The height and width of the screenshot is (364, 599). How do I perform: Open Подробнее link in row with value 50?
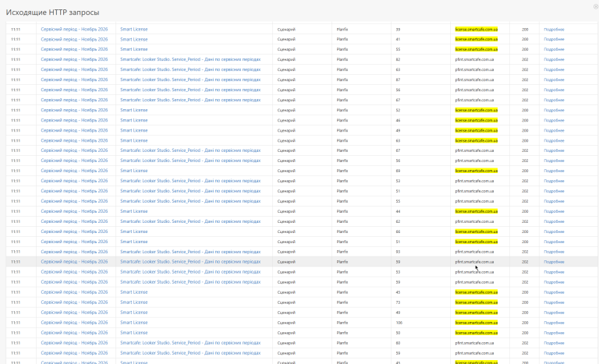point(554,333)
